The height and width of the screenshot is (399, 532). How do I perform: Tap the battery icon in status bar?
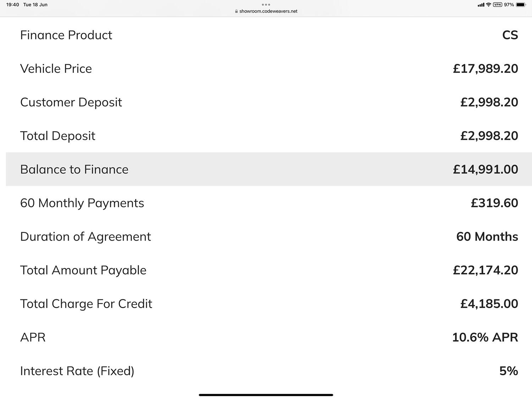521,5
